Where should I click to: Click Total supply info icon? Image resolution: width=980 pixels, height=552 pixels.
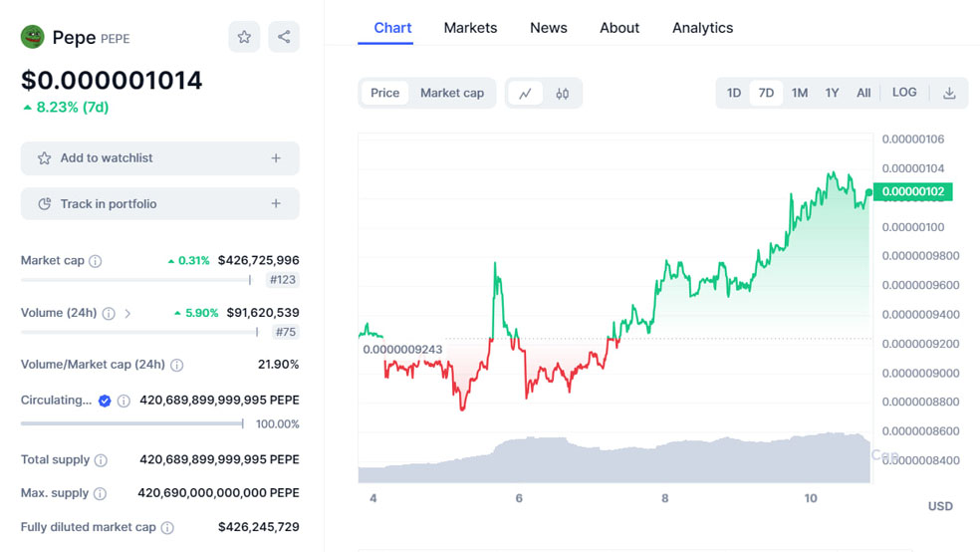click(101, 460)
